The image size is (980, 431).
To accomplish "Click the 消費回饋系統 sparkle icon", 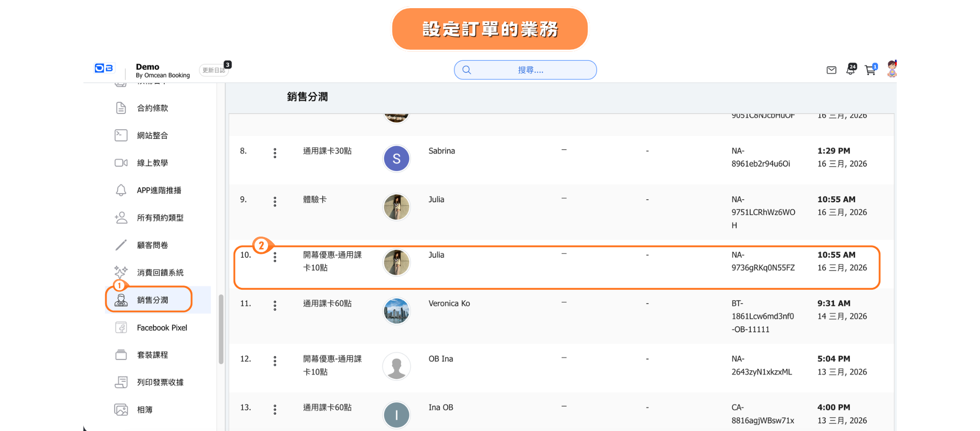I will click(x=121, y=272).
